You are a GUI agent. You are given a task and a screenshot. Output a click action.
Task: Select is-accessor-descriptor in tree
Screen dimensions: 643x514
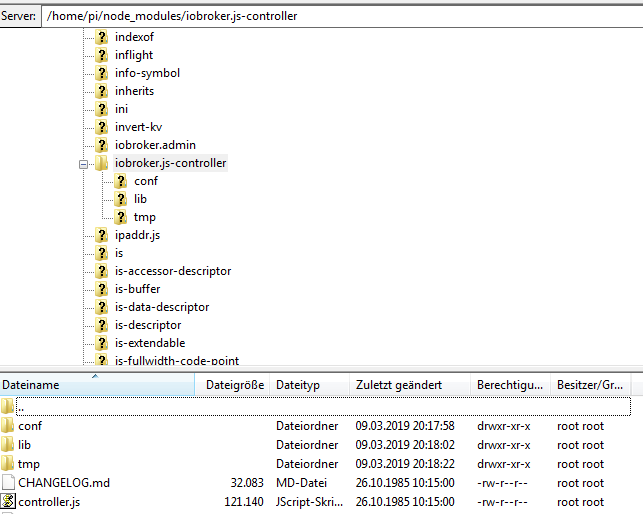click(x=173, y=272)
